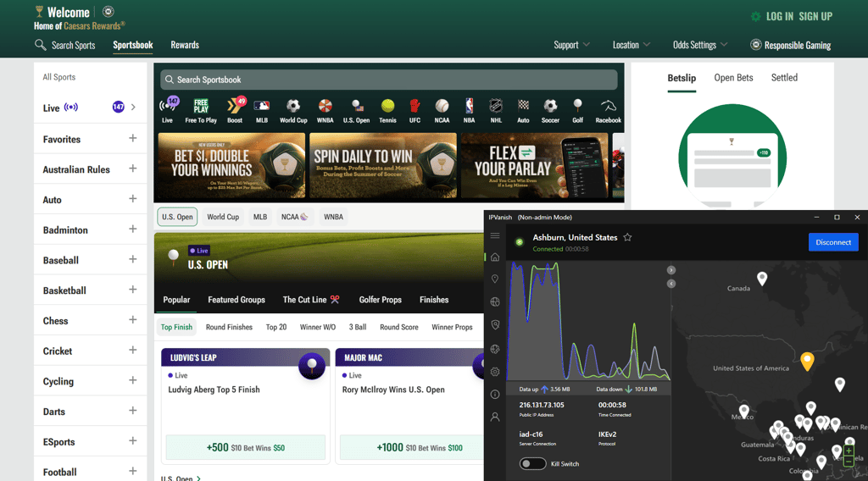Screen dimensions: 868x481
Task: Open IPVanish account person icon
Action: (495, 417)
